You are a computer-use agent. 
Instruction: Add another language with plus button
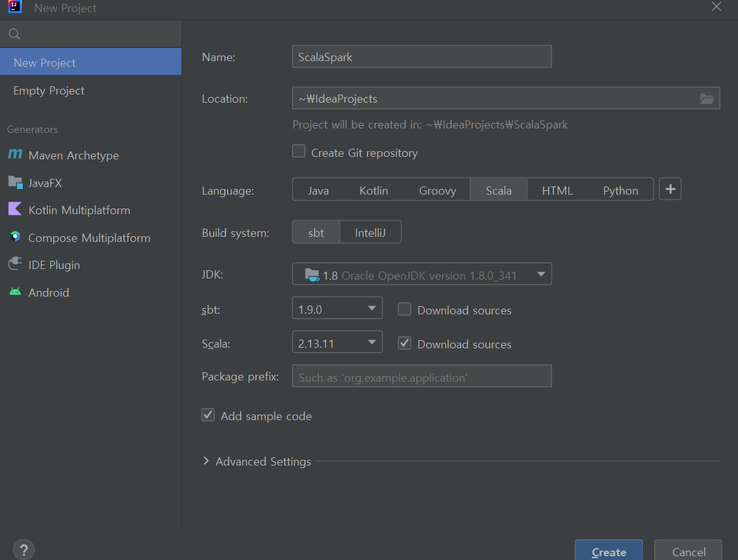pyautogui.click(x=670, y=189)
